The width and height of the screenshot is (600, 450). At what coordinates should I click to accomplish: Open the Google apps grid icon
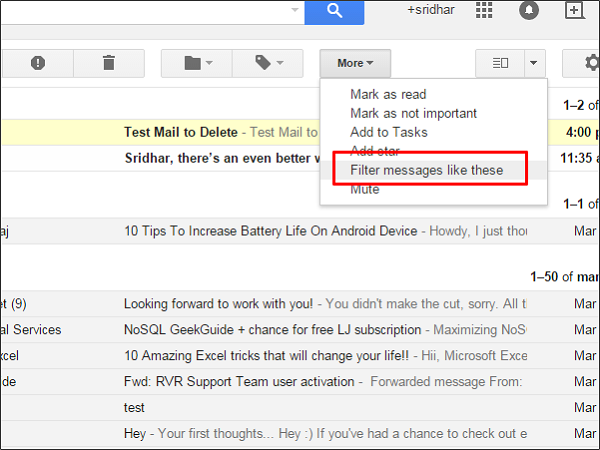tap(484, 10)
